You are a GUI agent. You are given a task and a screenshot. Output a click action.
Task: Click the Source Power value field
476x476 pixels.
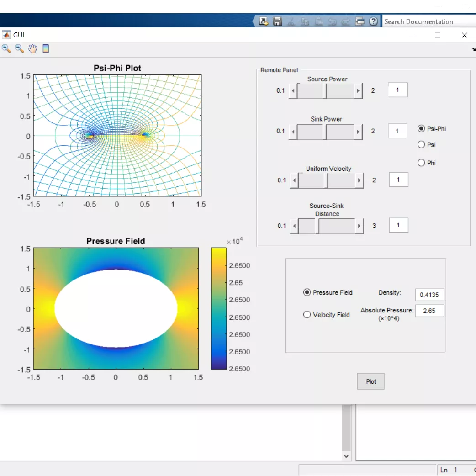point(398,90)
